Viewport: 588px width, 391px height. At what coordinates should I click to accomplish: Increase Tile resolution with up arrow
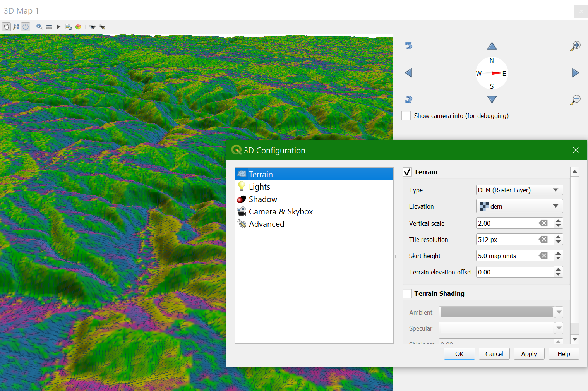click(558, 237)
